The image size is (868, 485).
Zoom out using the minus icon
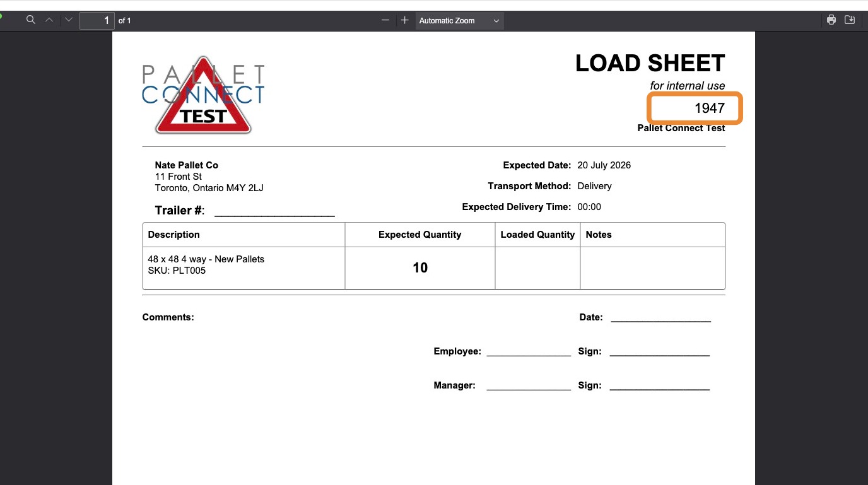point(385,20)
